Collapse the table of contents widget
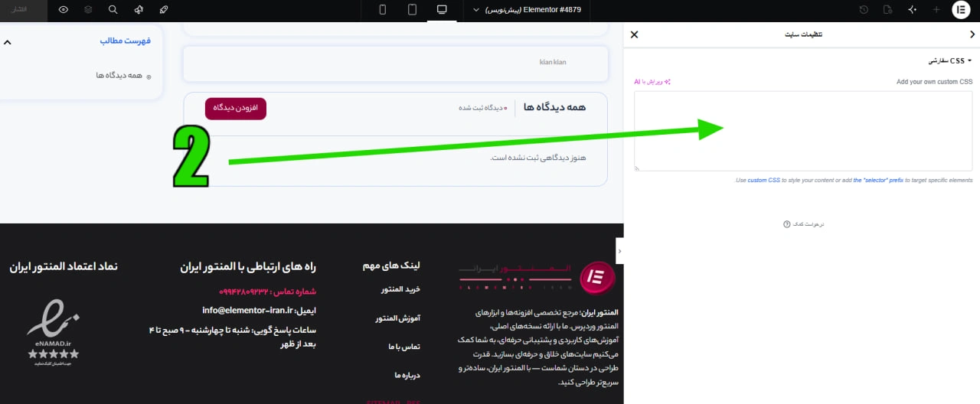This screenshot has width=980, height=404. click(8, 42)
